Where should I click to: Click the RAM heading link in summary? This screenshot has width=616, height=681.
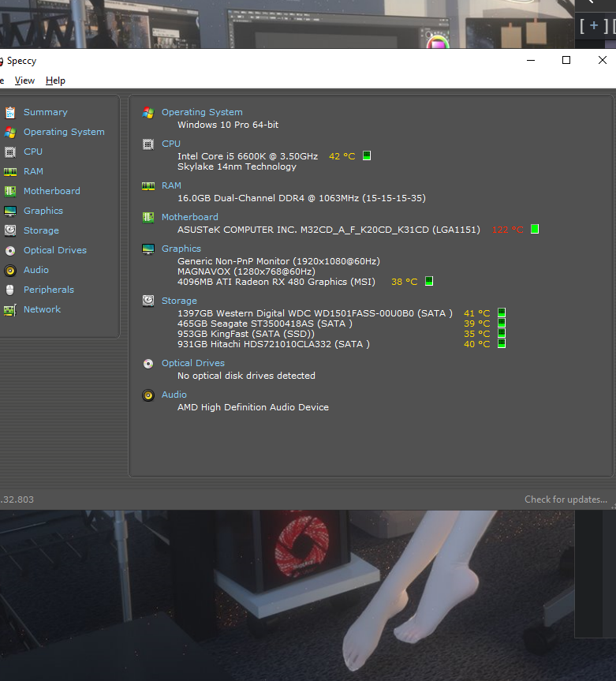[171, 185]
